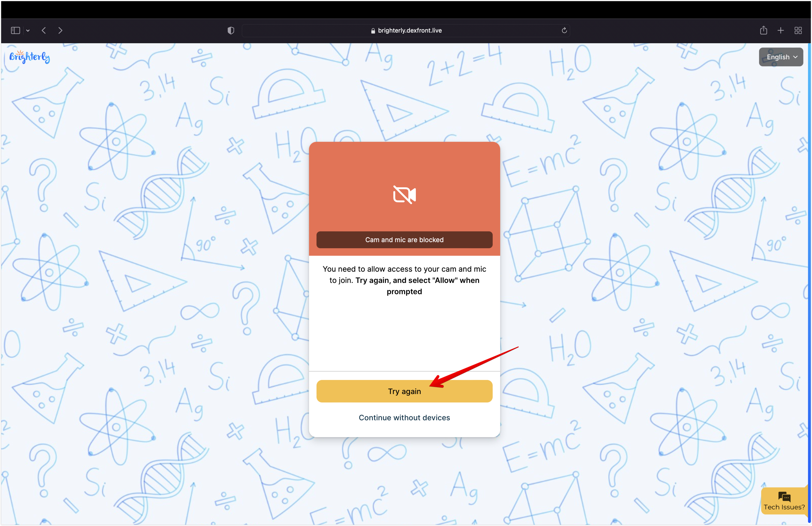Image resolution: width=812 pixels, height=526 pixels.
Task: Reload the page with the refresh icon
Action: pyautogui.click(x=564, y=30)
